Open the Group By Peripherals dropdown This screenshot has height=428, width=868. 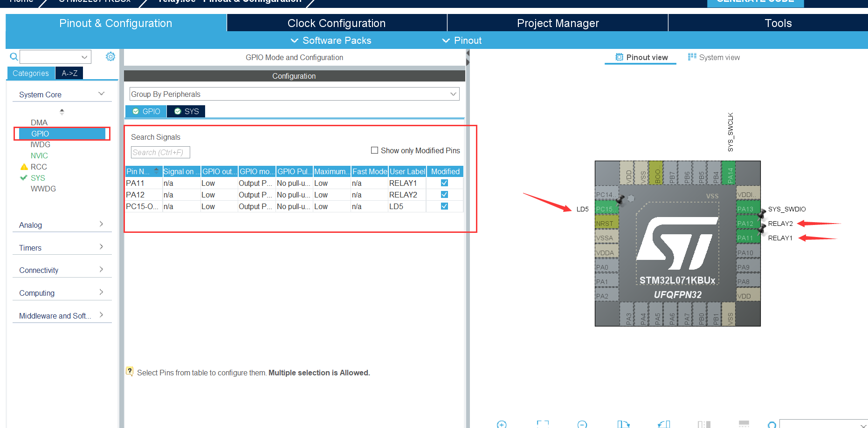[295, 94]
